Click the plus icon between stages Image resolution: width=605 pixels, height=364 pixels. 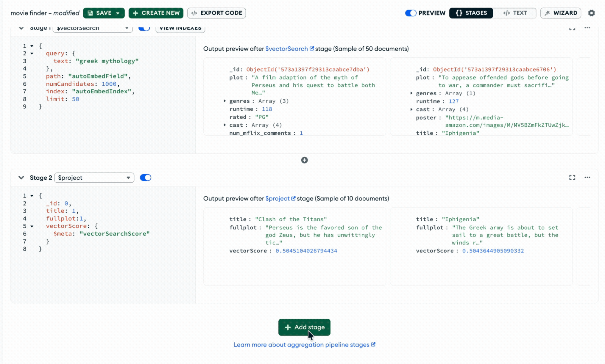[x=304, y=160]
